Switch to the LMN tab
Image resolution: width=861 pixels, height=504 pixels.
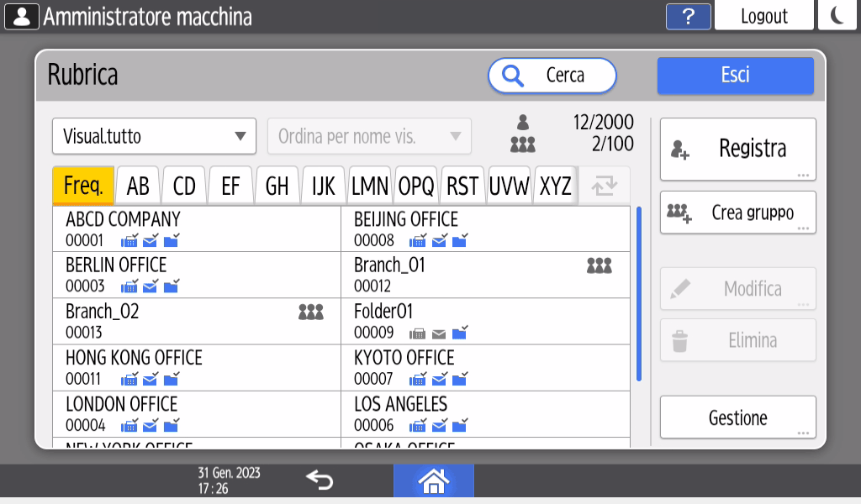pyautogui.click(x=370, y=186)
